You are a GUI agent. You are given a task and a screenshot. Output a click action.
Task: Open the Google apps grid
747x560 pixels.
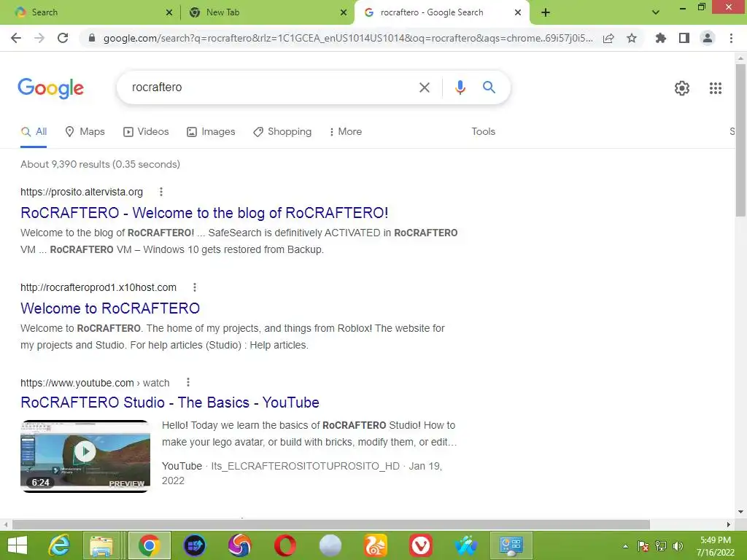(716, 88)
